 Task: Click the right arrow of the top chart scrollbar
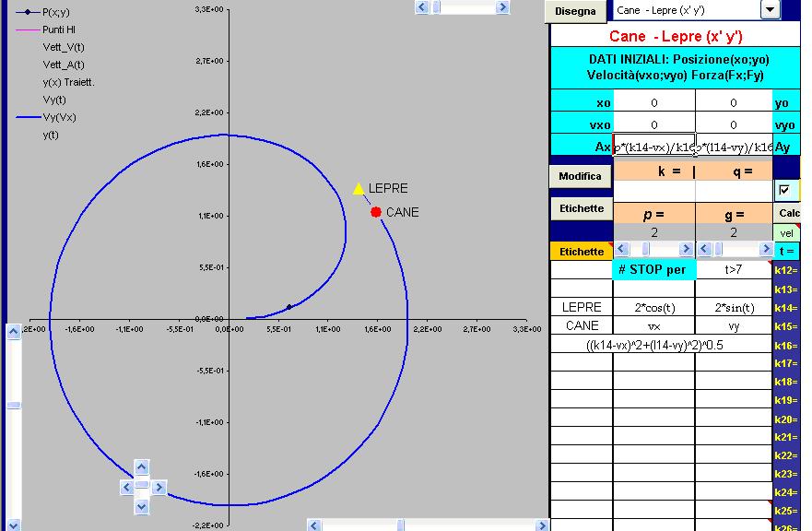coord(501,7)
